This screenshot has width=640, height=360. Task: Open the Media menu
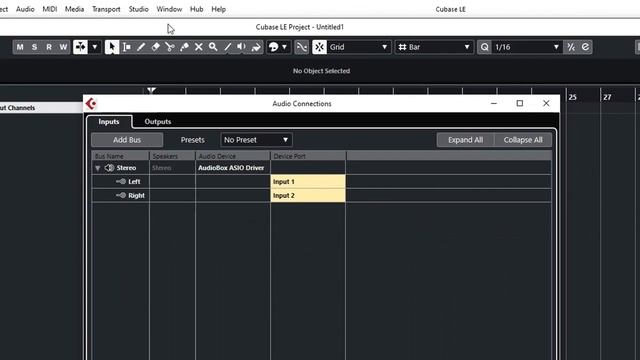click(74, 9)
